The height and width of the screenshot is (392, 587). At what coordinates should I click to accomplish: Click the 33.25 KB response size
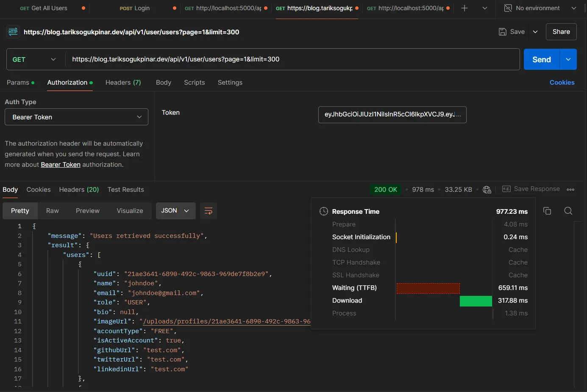click(459, 190)
